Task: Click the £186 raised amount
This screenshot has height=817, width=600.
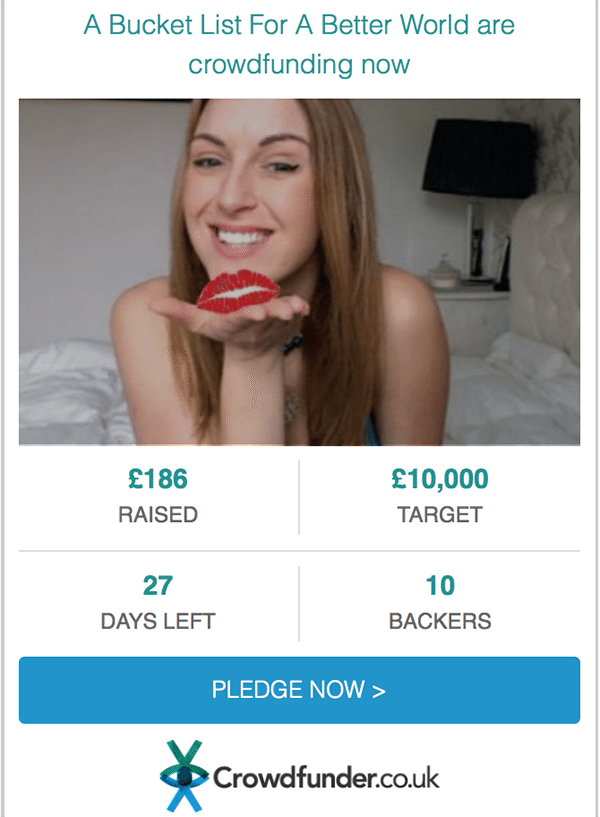Action: pos(158,480)
